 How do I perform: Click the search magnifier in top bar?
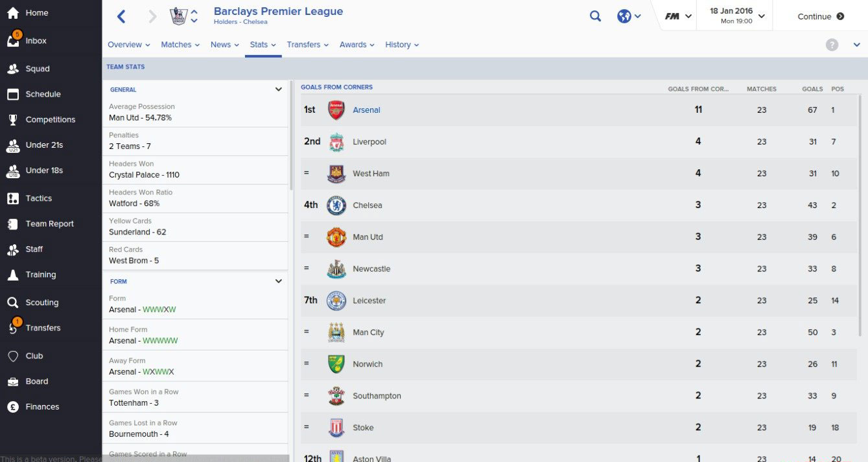595,16
